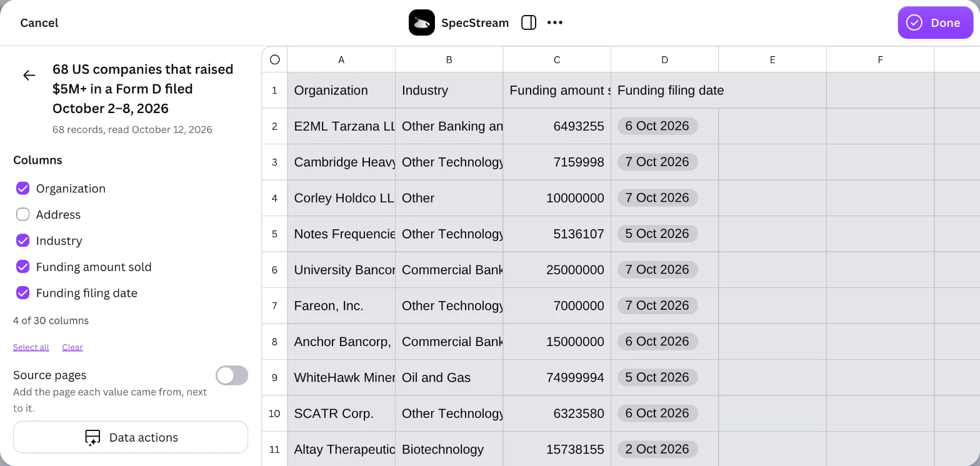Select column A header
This screenshot has width=980, height=466.
point(341,59)
